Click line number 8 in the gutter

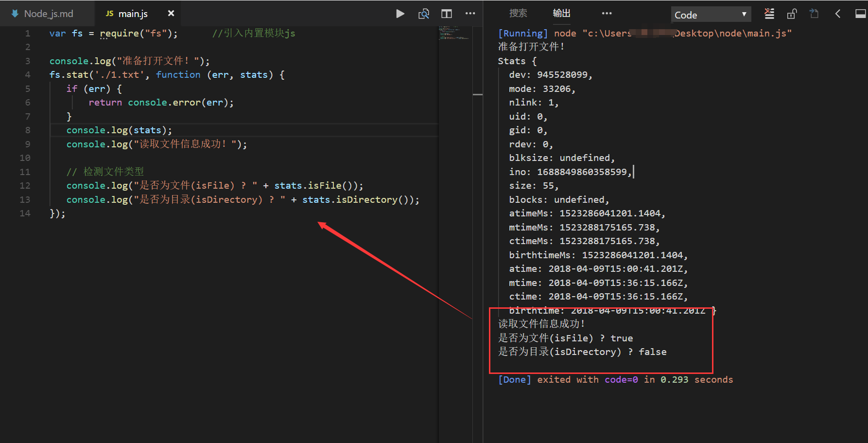[28, 130]
